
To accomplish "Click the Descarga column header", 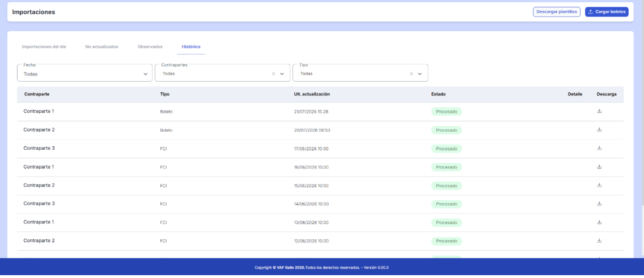I will 606,94.
